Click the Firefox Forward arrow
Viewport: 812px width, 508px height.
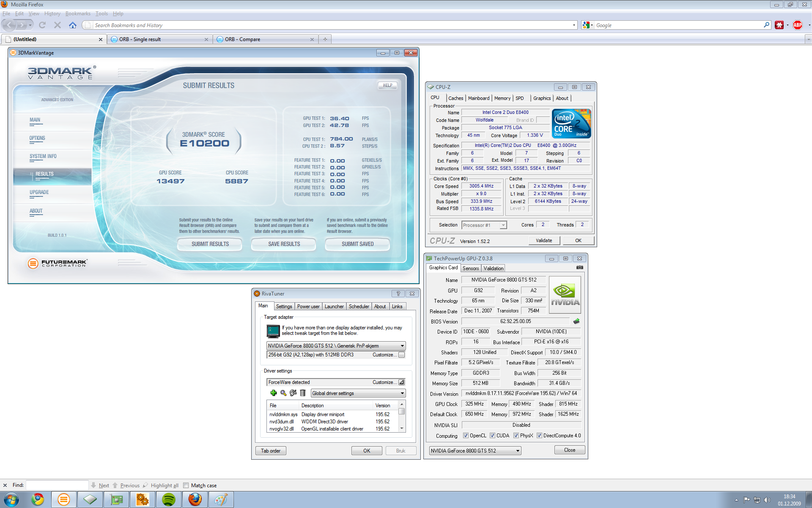click(22, 25)
